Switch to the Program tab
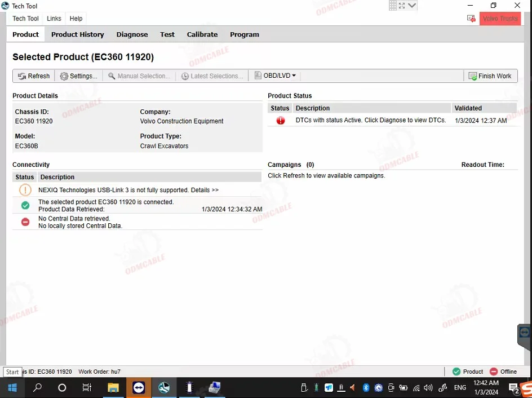The image size is (532, 398). [244, 34]
